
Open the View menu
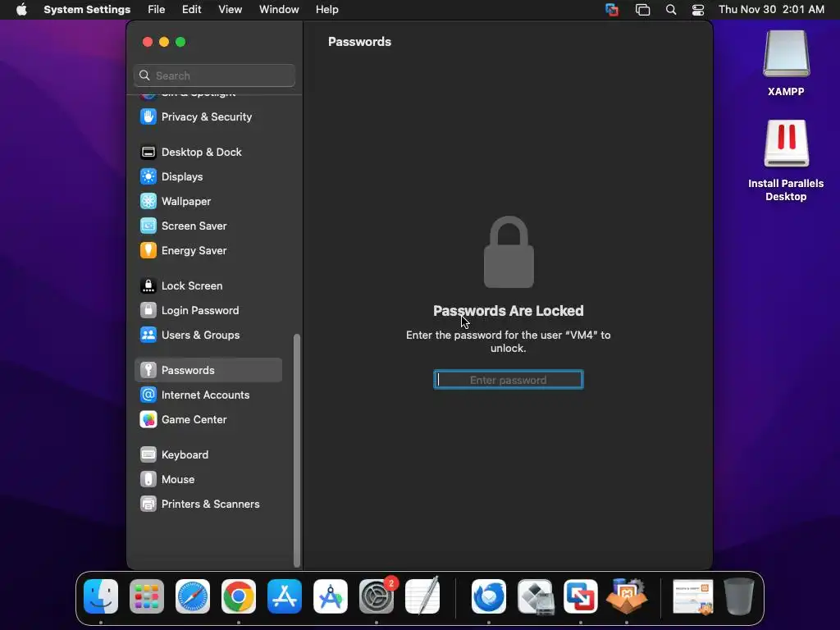pyautogui.click(x=230, y=10)
